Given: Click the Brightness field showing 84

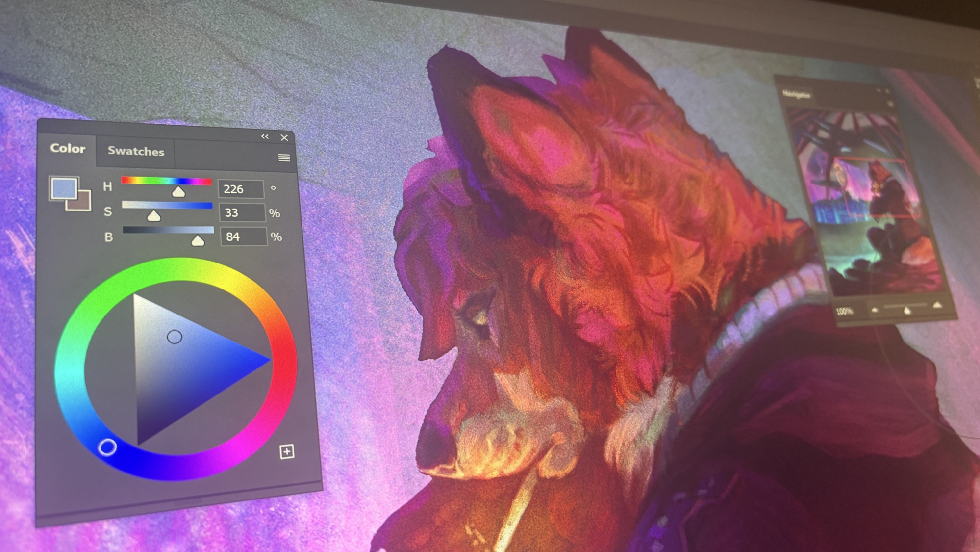Looking at the screenshot, I should click(243, 237).
